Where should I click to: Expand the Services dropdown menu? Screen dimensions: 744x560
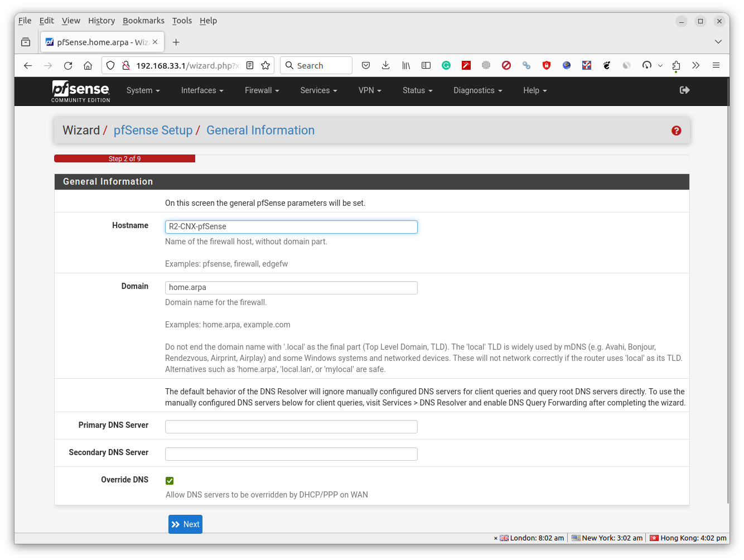319,90
